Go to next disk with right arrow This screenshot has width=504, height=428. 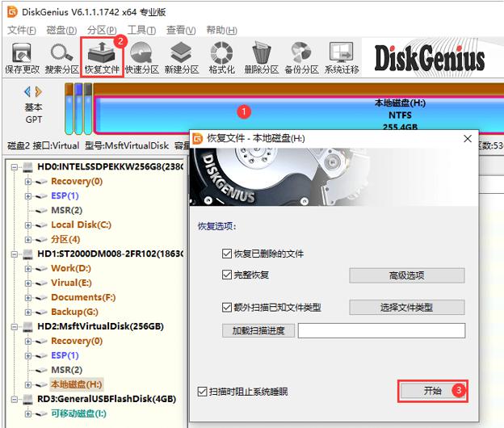coord(39,92)
